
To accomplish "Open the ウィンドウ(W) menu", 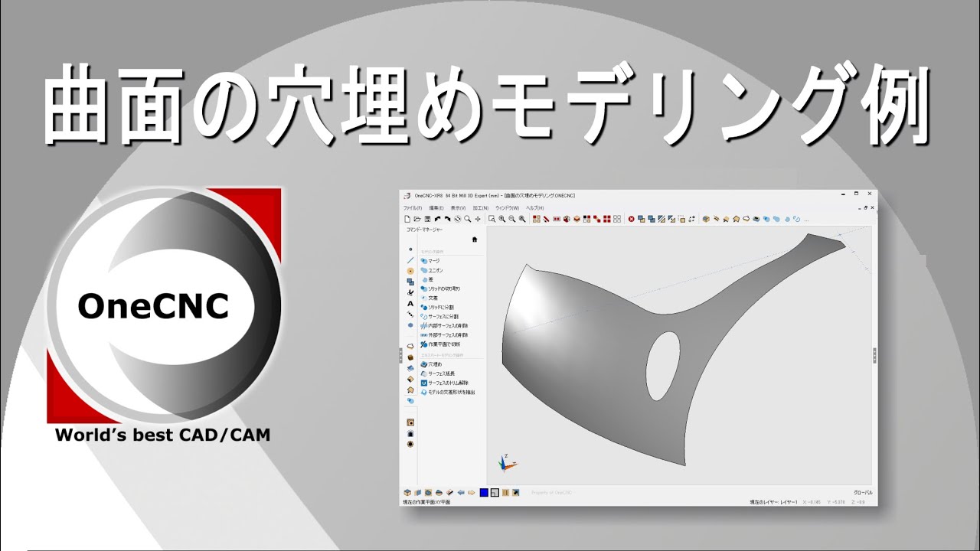I will pyautogui.click(x=507, y=208).
